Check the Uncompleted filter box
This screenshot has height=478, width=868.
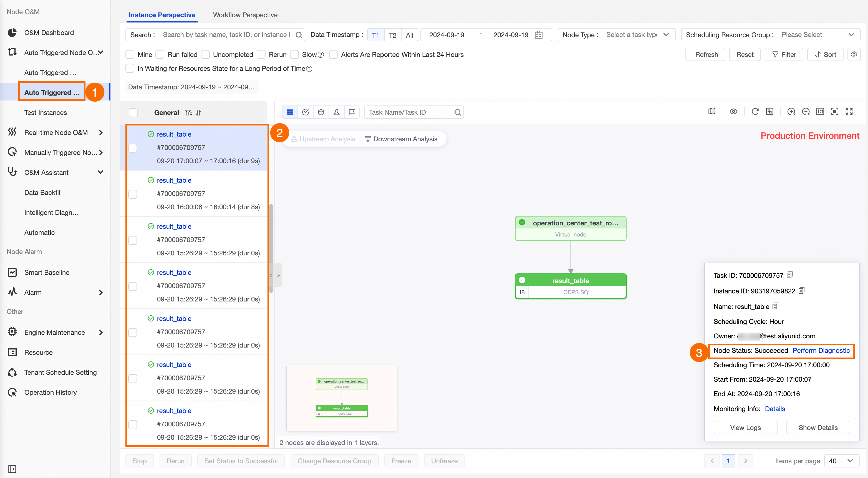tap(206, 55)
